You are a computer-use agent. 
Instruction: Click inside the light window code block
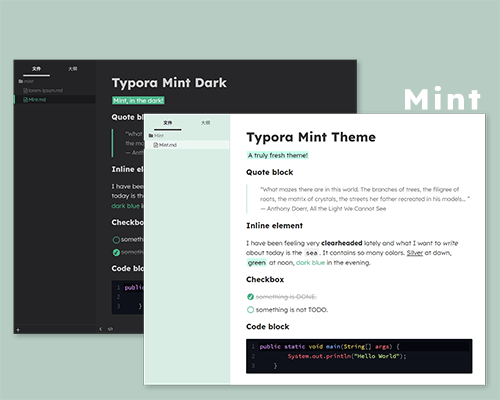click(x=359, y=356)
